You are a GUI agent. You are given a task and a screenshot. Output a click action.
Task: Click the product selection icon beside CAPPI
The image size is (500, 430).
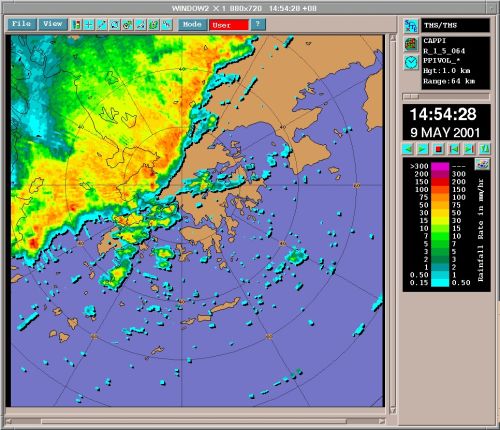click(411, 44)
